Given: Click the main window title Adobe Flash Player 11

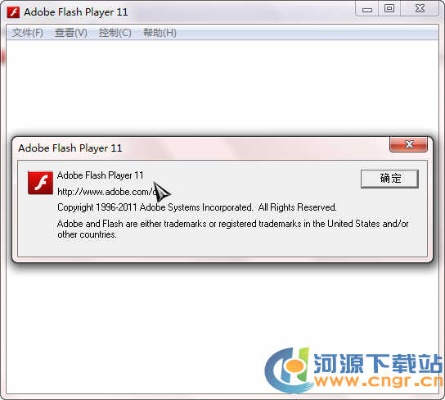Looking at the screenshot, I should (76, 12).
